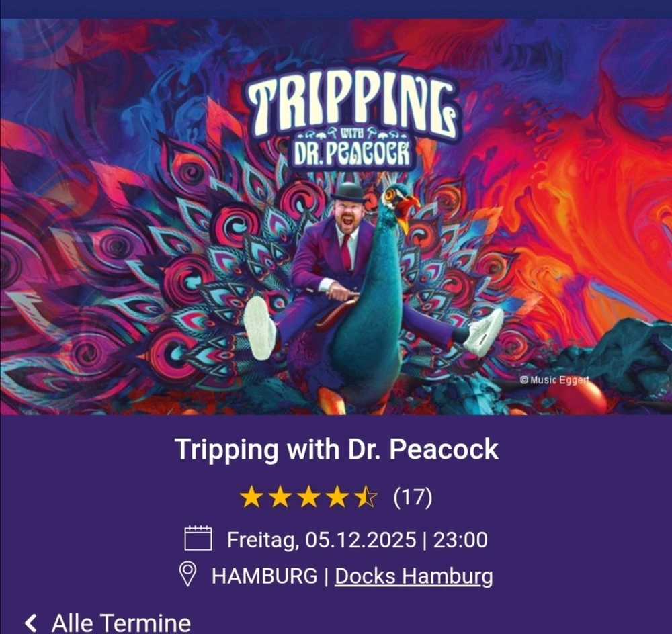672x634 pixels.
Task: Click the DR. PEACOCK logo text in the banner
Action: [x=352, y=153]
